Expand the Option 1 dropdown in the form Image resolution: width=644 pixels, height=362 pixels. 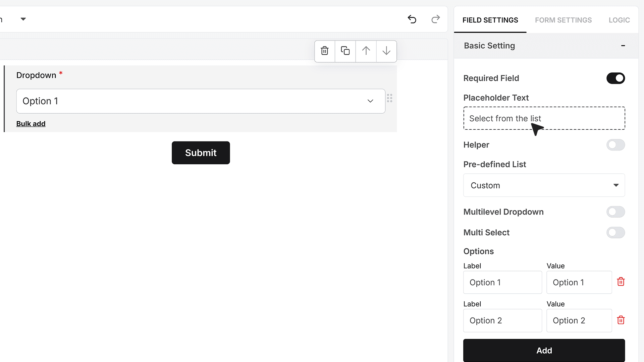click(201, 101)
